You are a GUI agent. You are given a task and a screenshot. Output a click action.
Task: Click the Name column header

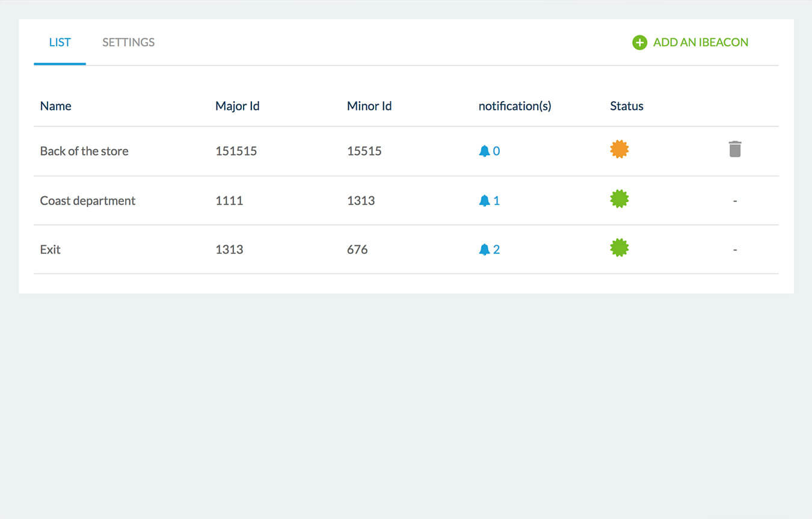[x=56, y=106]
